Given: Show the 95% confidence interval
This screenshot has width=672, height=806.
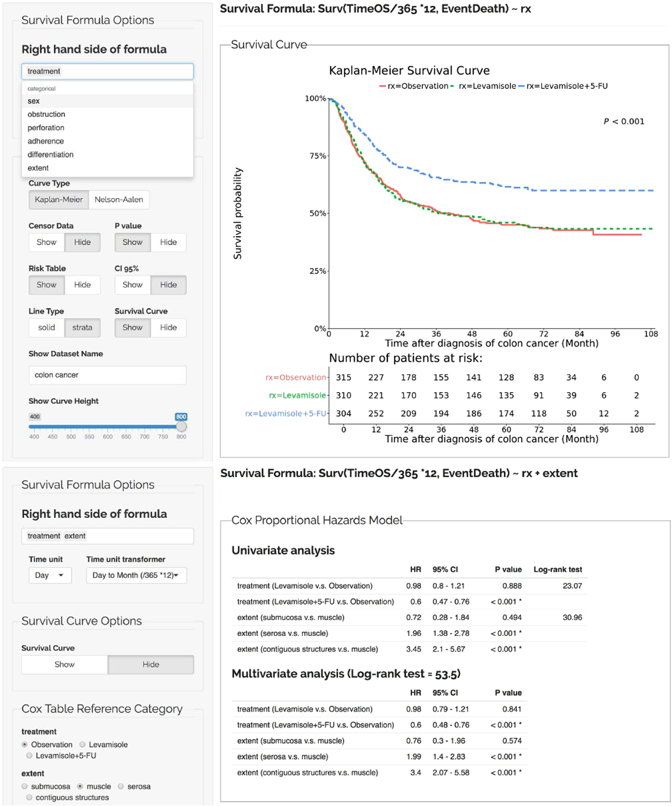Looking at the screenshot, I should tap(132, 285).
